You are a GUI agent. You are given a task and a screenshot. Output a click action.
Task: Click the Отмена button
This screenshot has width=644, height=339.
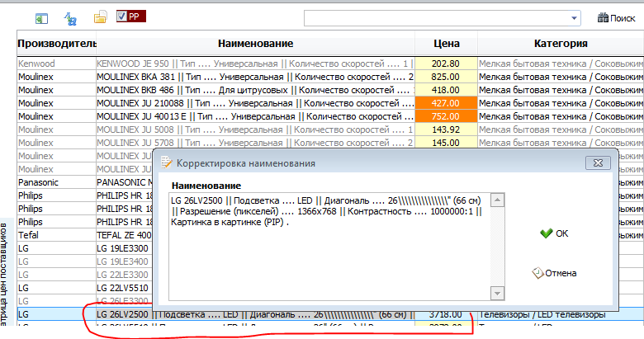[554, 273]
